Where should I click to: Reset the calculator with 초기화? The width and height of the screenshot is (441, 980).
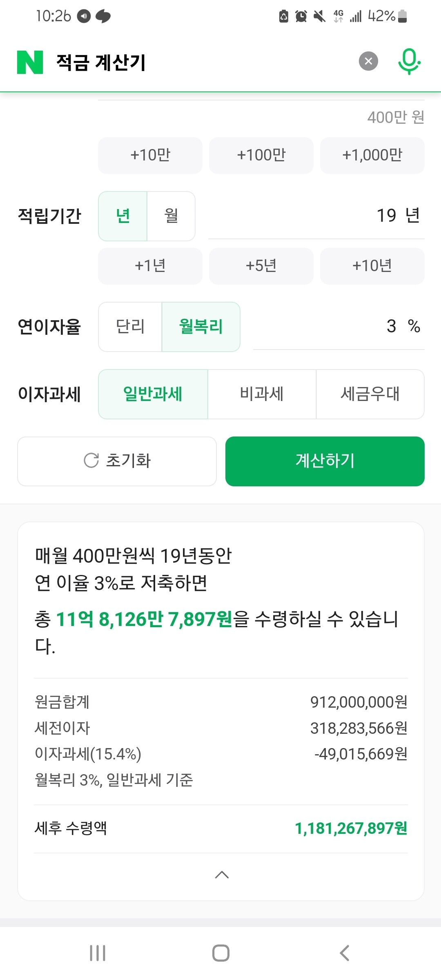click(x=117, y=461)
